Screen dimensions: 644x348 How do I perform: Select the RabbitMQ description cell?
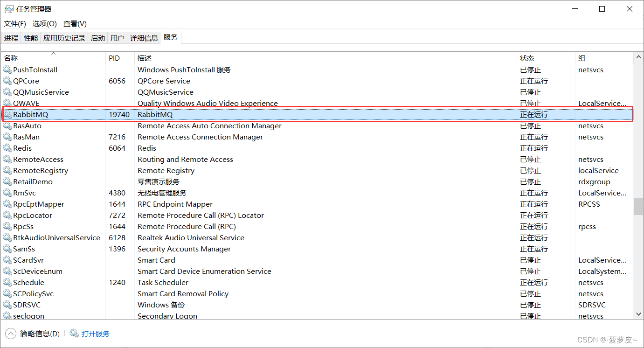[x=155, y=115]
